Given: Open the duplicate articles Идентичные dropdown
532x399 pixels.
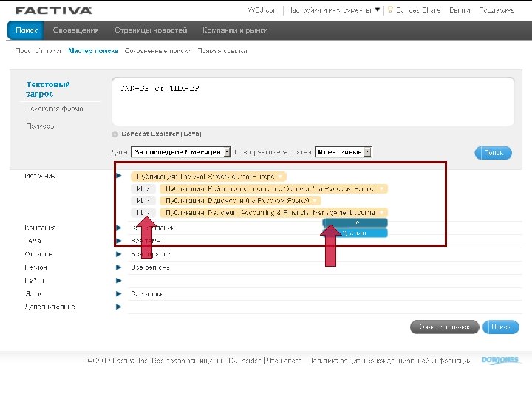Looking at the screenshot, I should 343,152.
